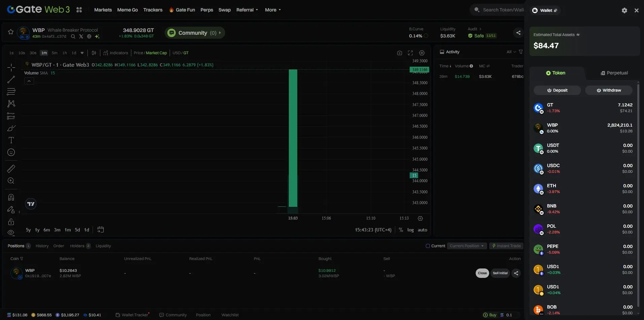
Task: Select the trend line drawing tool
Action: click(x=11, y=79)
